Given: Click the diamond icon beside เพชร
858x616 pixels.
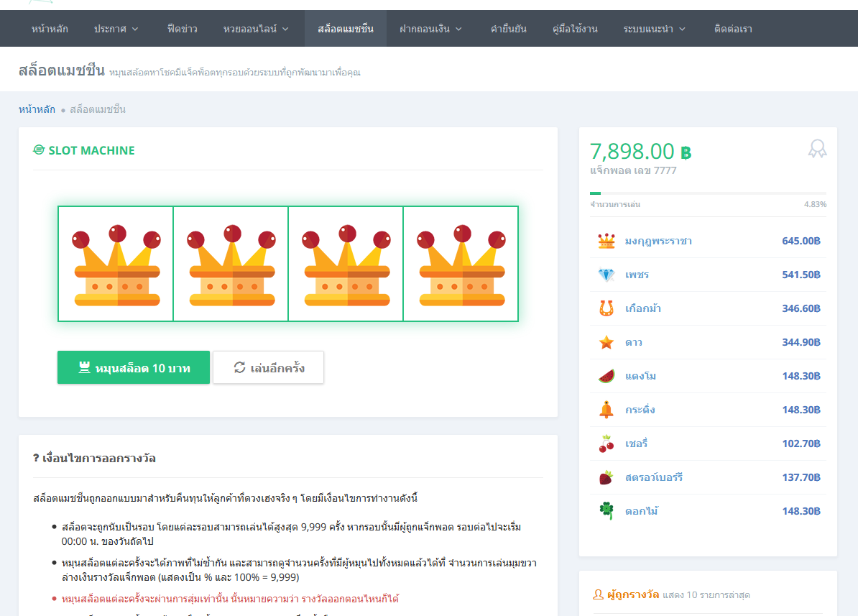Looking at the screenshot, I should (x=606, y=275).
